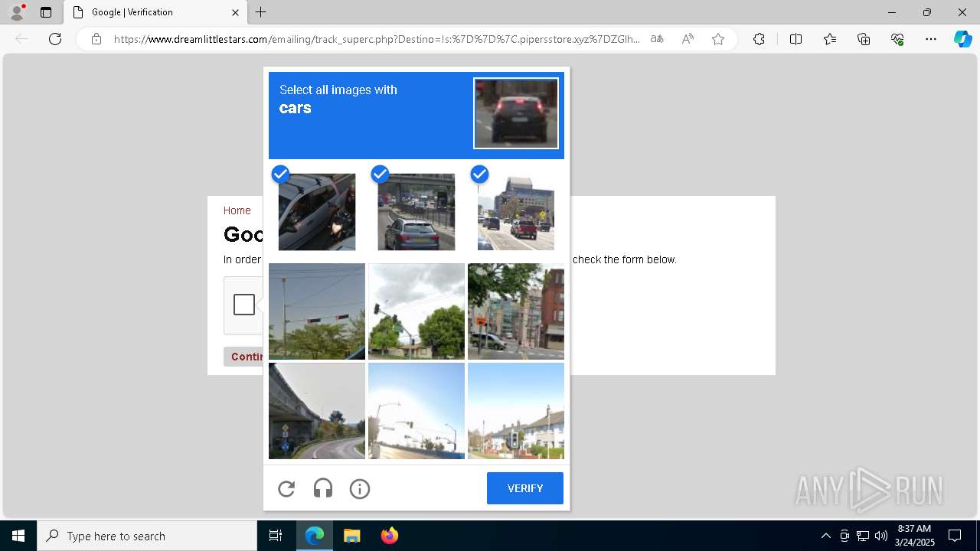The image size is (980, 551).
Task: Select the traffic light and trees tile
Action: point(317,311)
